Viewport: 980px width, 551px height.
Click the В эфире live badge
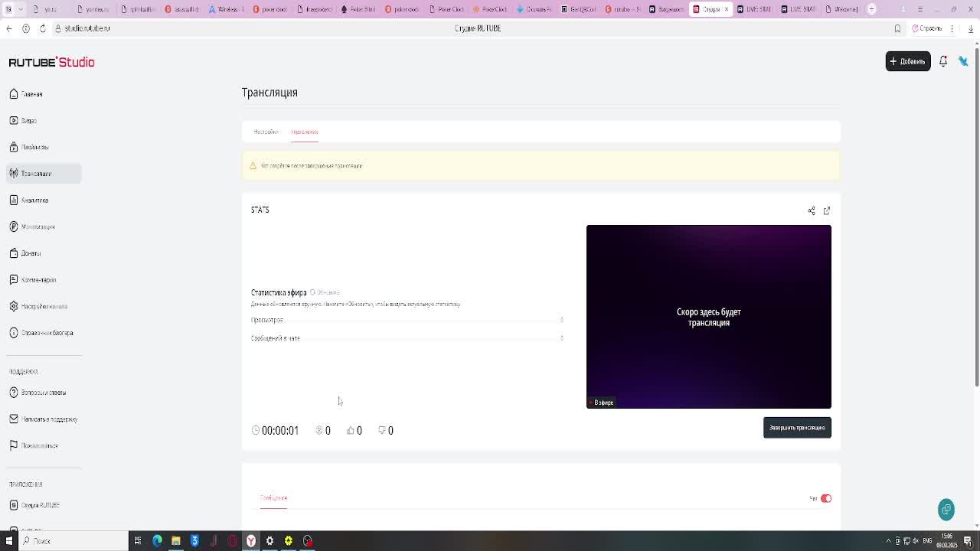point(602,403)
